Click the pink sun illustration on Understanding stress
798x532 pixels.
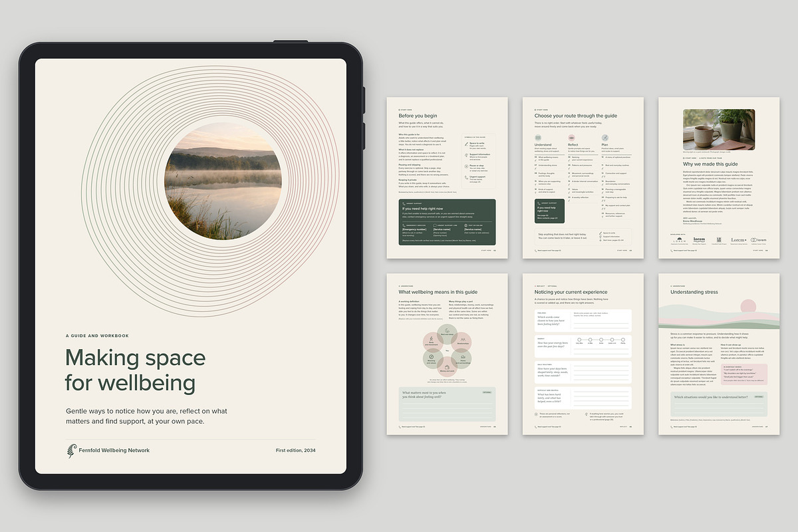(x=748, y=307)
